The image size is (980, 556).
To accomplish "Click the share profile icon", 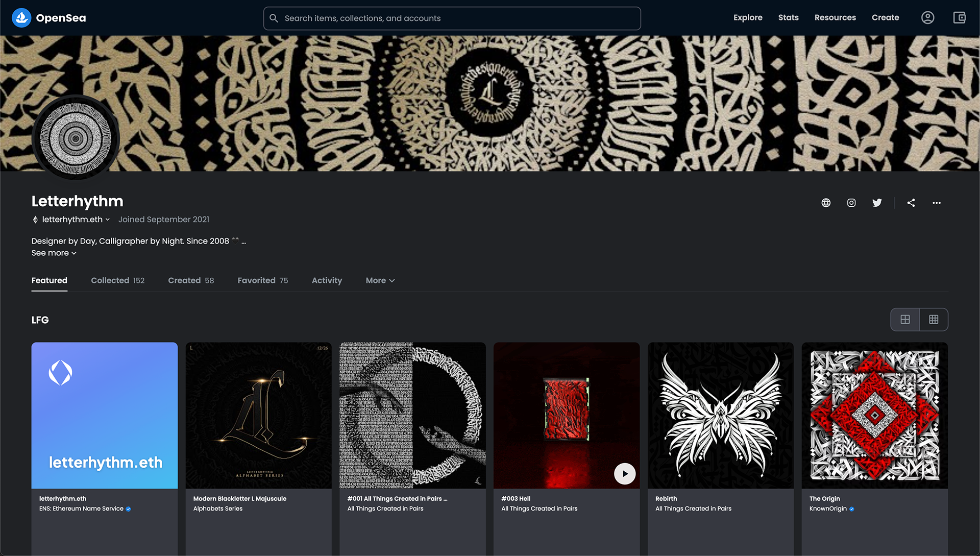I will click(911, 203).
